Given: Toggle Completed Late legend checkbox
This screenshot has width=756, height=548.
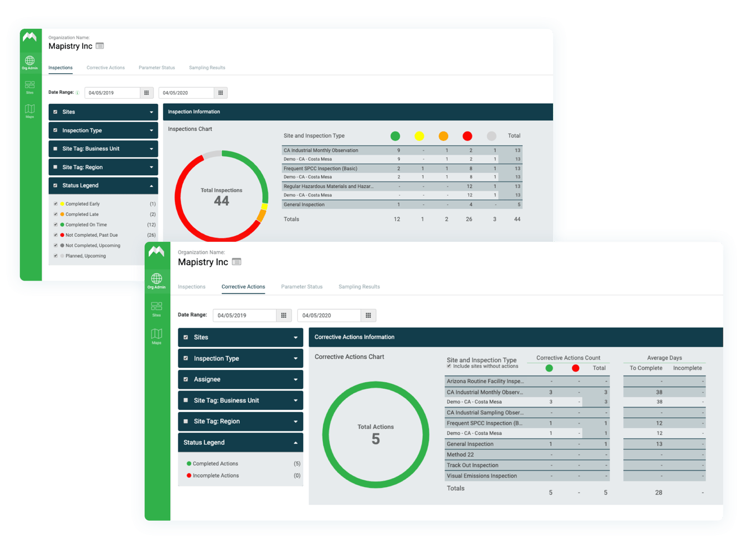Looking at the screenshot, I should tap(55, 214).
